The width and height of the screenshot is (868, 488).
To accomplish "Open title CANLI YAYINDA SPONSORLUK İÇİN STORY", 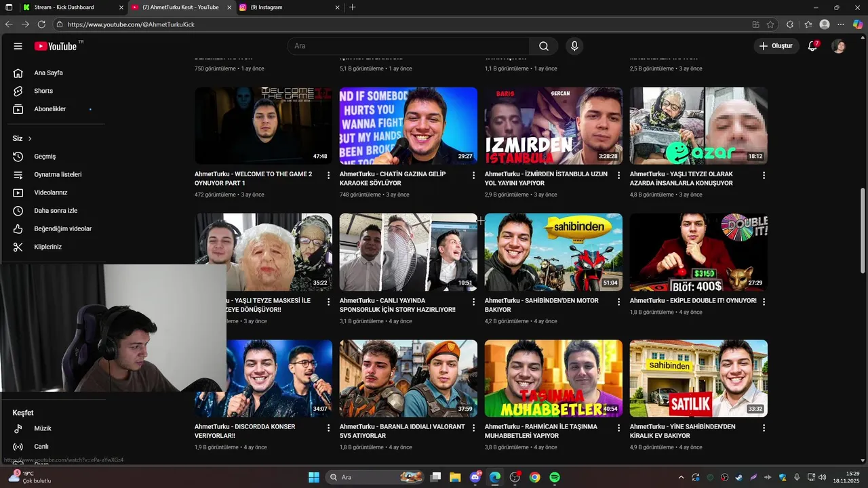I will (397, 305).
